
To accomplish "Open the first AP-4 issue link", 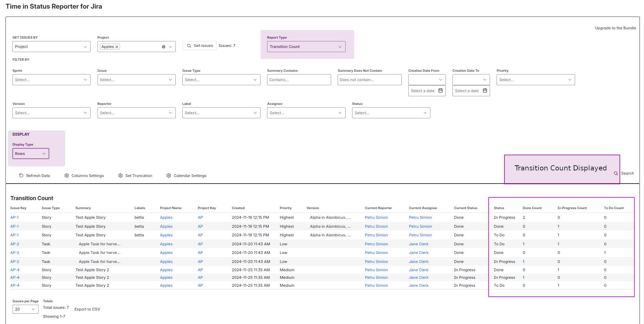I will pos(15,270).
